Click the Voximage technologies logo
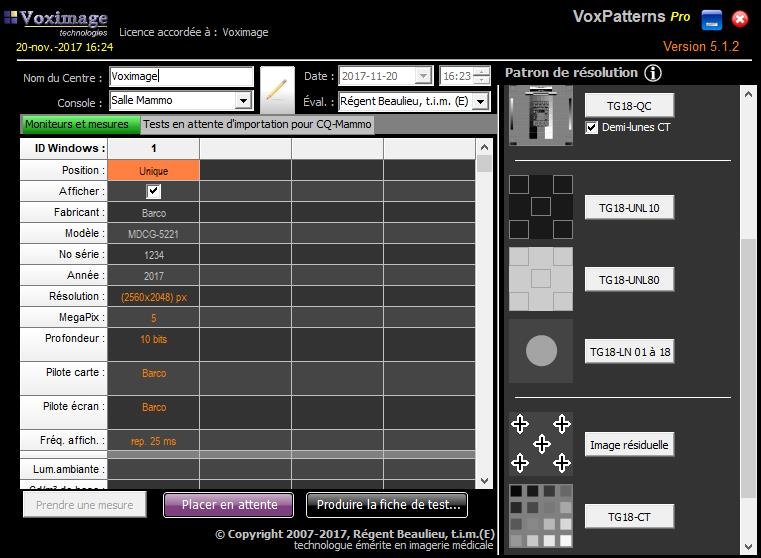 tap(56, 23)
